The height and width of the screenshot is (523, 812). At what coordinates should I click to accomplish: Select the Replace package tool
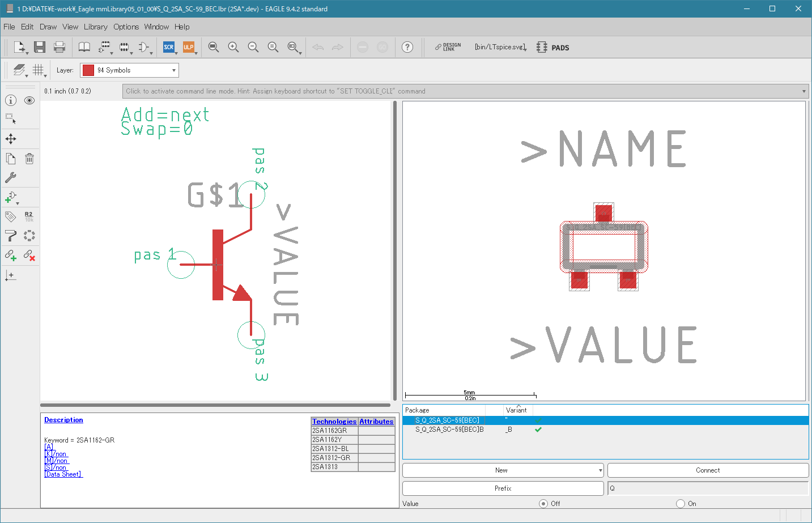(29, 236)
